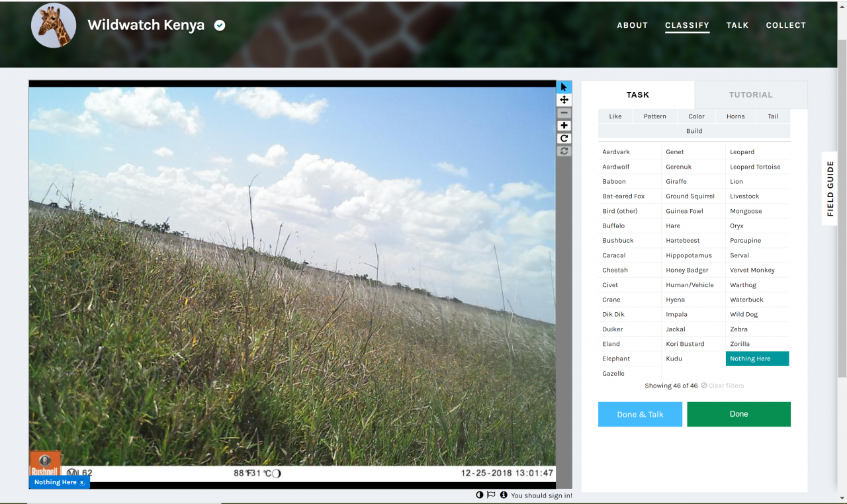This screenshot has width=847, height=504.
Task: Choose Impala from species list
Action: pyautogui.click(x=693, y=314)
